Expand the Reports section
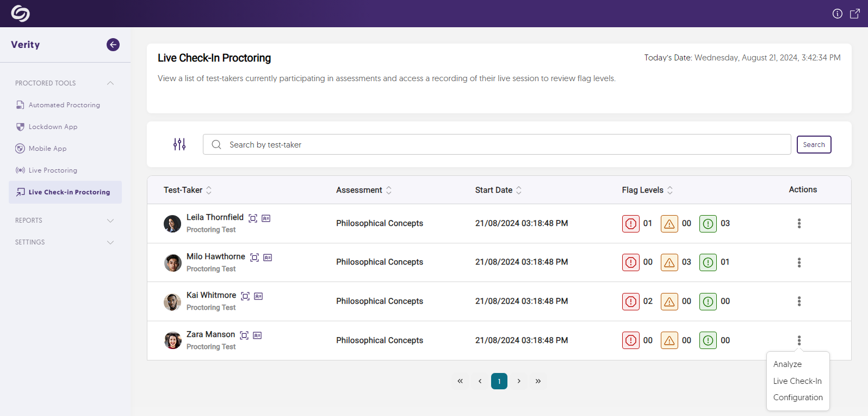This screenshot has width=868, height=416. 110,221
